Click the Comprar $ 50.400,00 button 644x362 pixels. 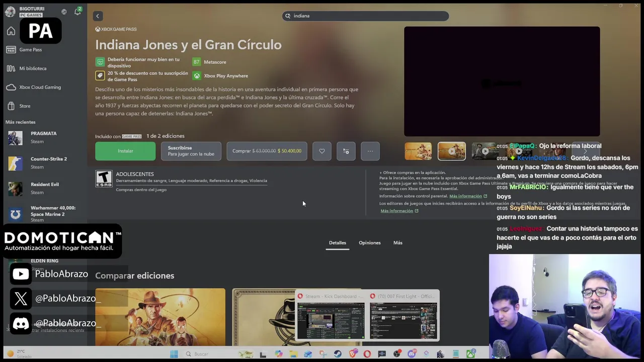click(267, 151)
